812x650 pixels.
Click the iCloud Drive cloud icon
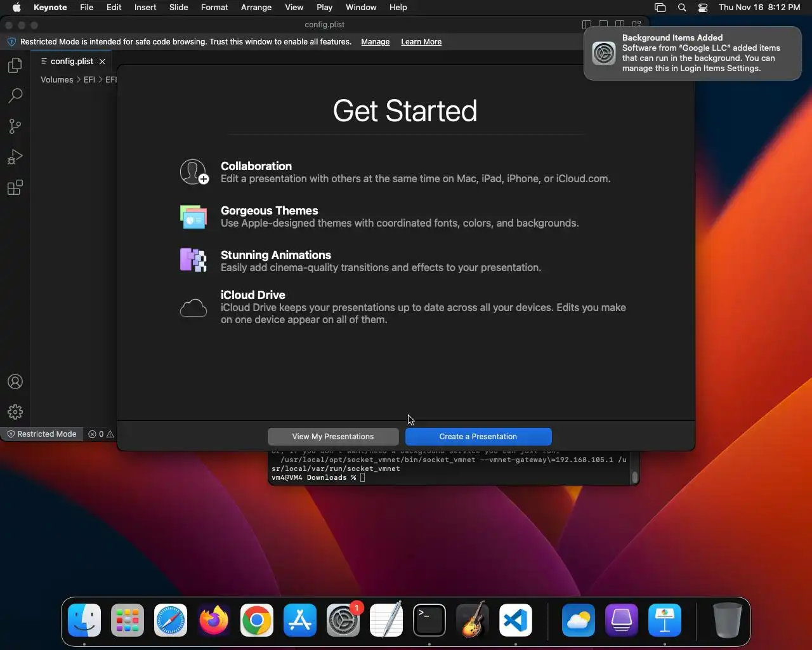[193, 308]
